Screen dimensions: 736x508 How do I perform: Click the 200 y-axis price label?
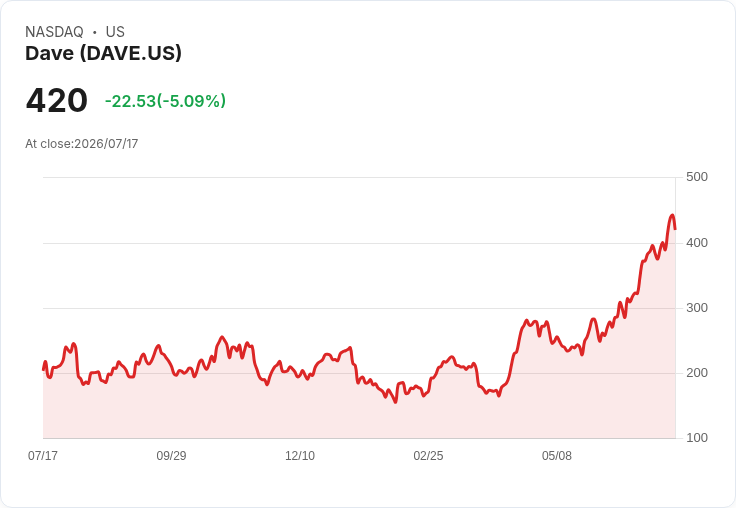pyautogui.click(x=697, y=373)
